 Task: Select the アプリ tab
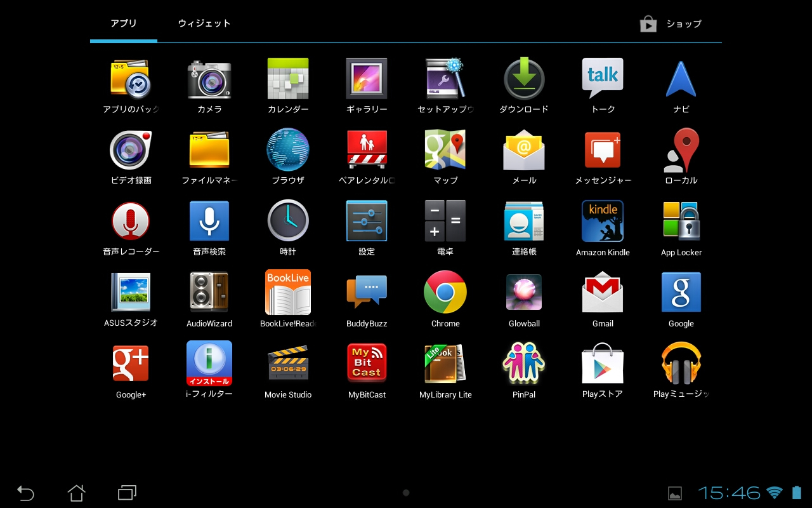(124, 23)
